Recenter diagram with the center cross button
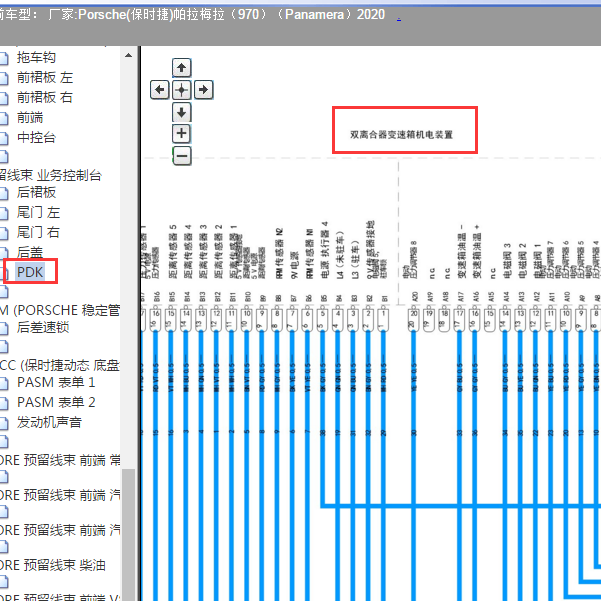Image resolution: width=601 pixels, height=601 pixels. tap(181, 90)
